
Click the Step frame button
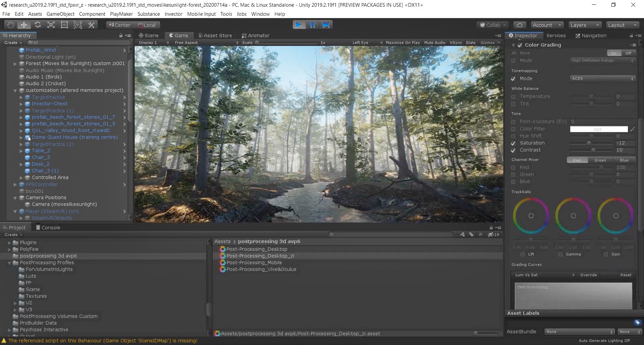click(326, 25)
